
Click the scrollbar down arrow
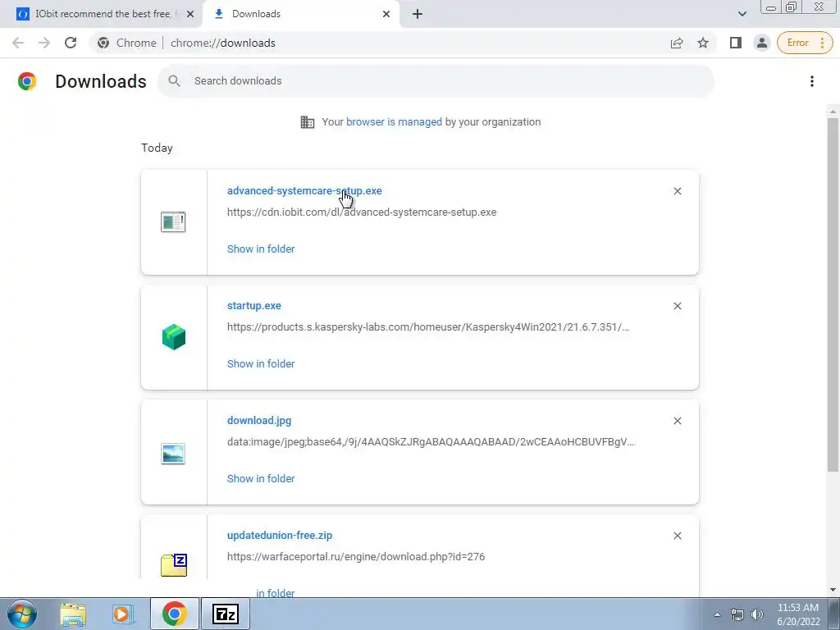833,590
